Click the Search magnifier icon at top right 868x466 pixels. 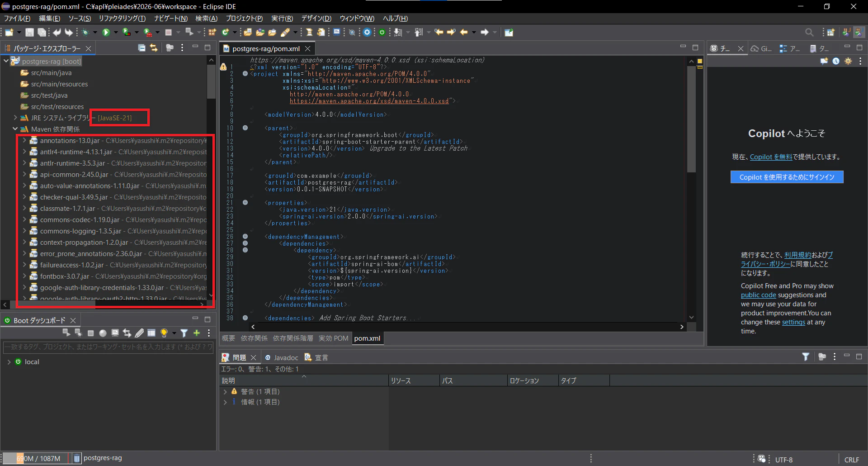coord(809,32)
